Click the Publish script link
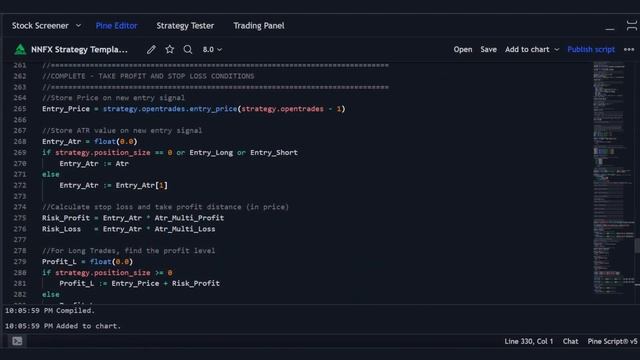 coord(591,49)
